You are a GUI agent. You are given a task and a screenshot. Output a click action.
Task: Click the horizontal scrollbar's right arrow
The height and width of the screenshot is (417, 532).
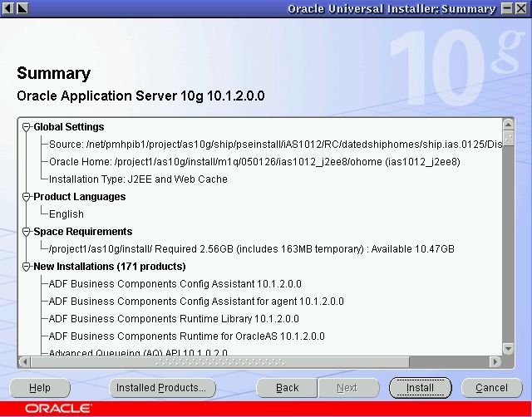click(x=495, y=361)
